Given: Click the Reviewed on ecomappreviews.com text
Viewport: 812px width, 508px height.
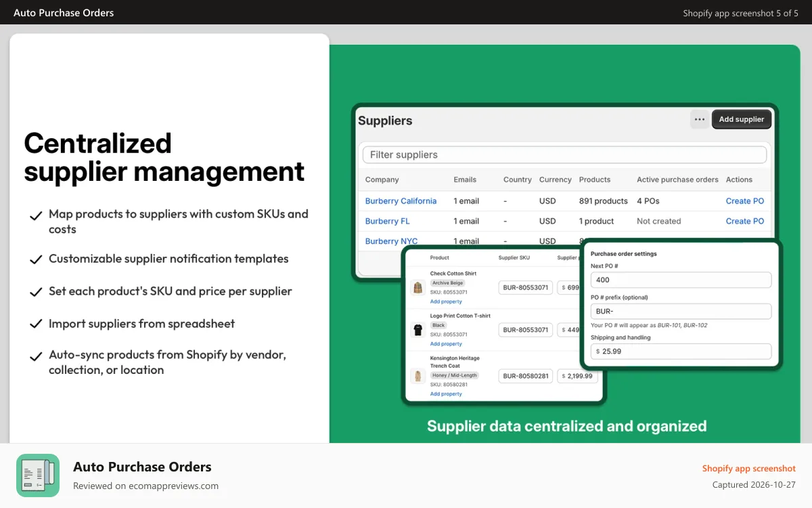Looking at the screenshot, I should [x=145, y=486].
